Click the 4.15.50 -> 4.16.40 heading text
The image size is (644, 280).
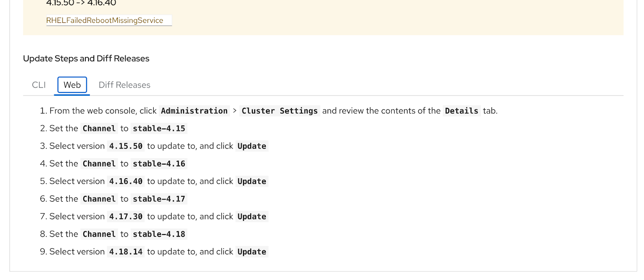coord(80,3)
